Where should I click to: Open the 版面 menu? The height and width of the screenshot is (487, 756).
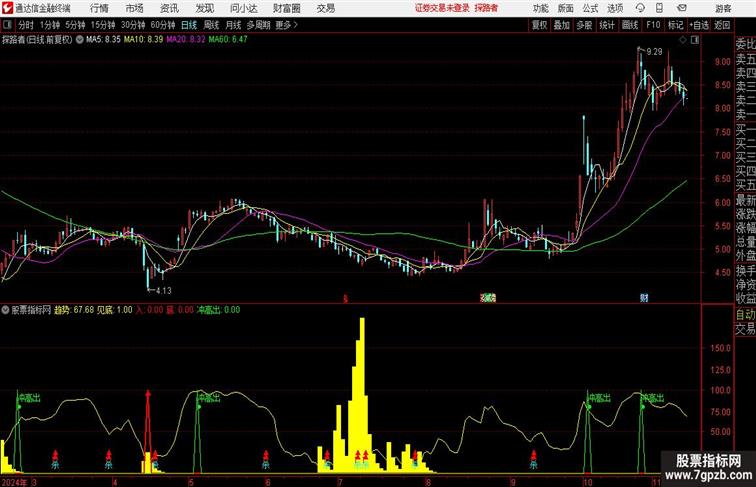click(x=566, y=8)
